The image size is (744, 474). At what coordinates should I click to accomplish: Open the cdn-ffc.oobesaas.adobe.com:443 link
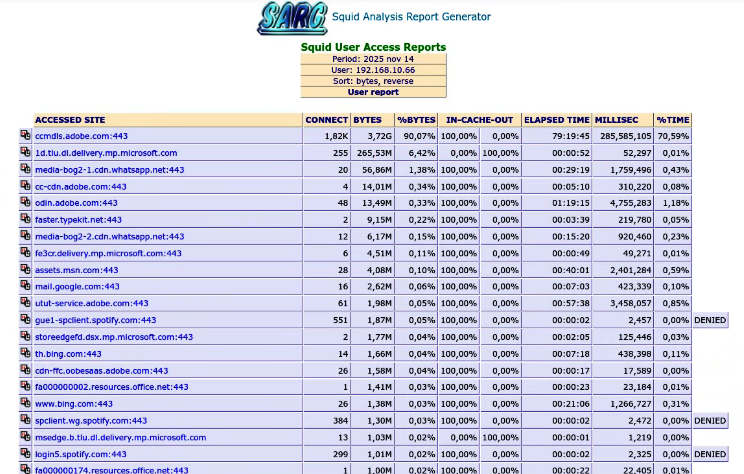click(x=102, y=371)
